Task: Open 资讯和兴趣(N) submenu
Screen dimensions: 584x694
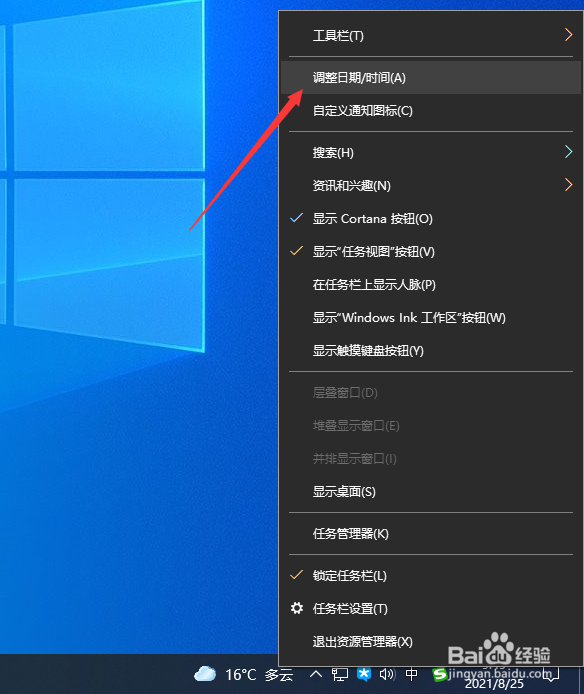Action: [x=430, y=185]
